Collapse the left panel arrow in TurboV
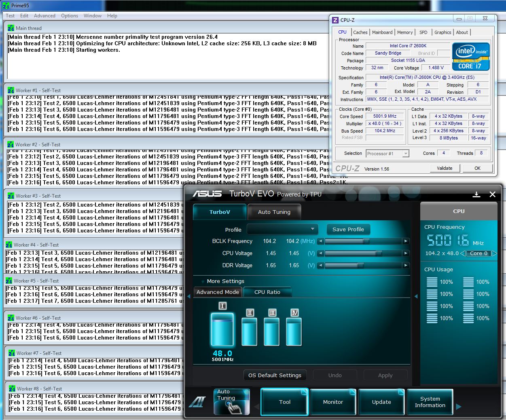This screenshot has height=420, width=506. 188,296
